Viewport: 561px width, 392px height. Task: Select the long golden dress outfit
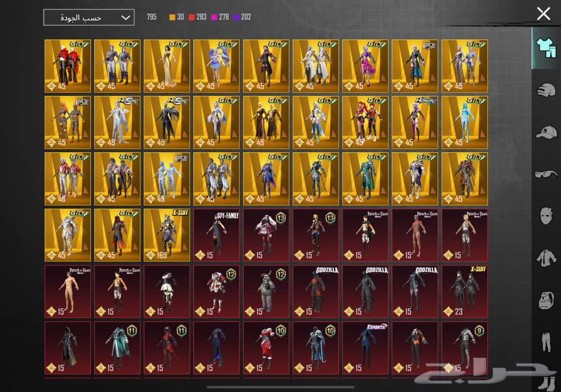pos(167,66)
